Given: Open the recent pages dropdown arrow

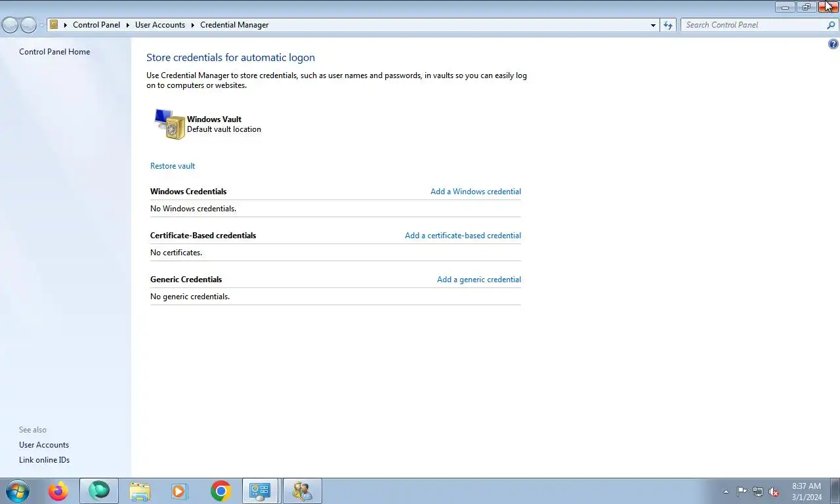Looking at the screenshot, I should point(42,25).
